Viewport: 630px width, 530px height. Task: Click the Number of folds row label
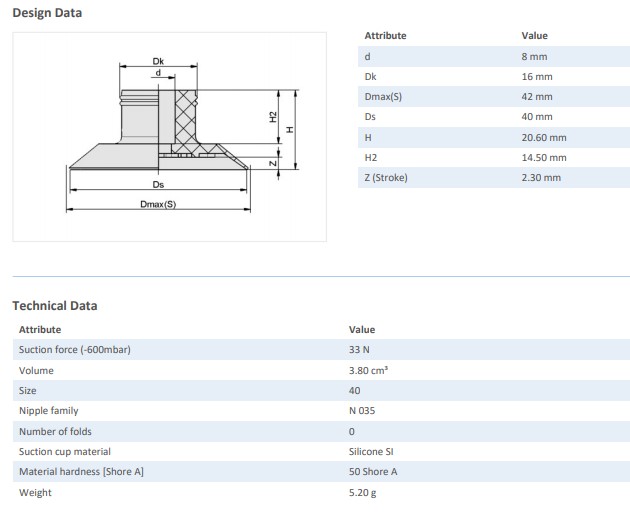point(56,431)
